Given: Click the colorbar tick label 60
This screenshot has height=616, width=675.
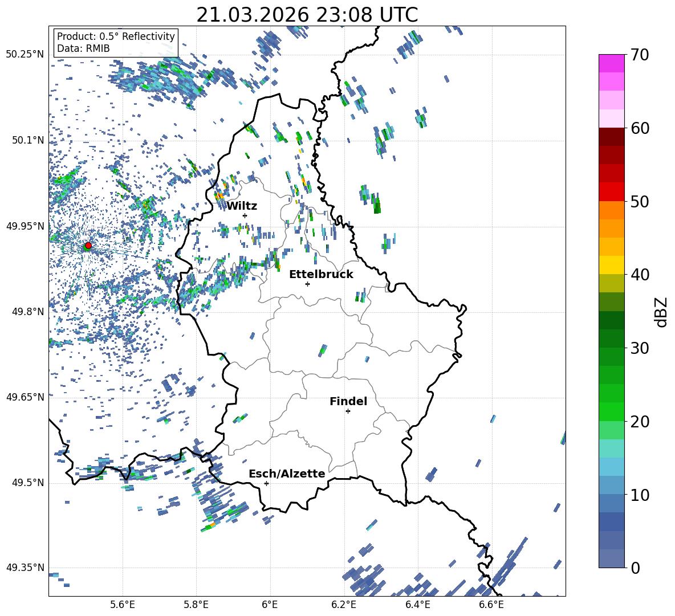Looking at the screenshot, I should click(x=640, y=128).
